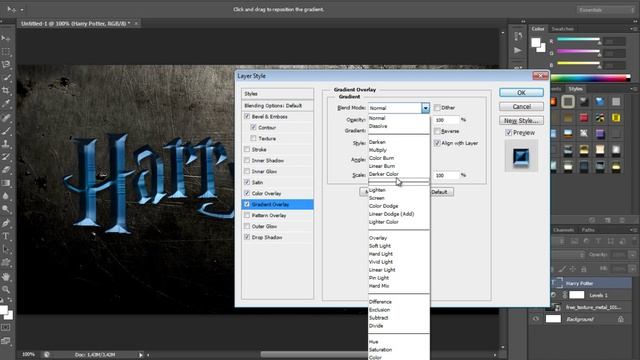This screenshot has width=640, height=360.
Task: Select the Clone Stamp tool
Action: [6, 144]
